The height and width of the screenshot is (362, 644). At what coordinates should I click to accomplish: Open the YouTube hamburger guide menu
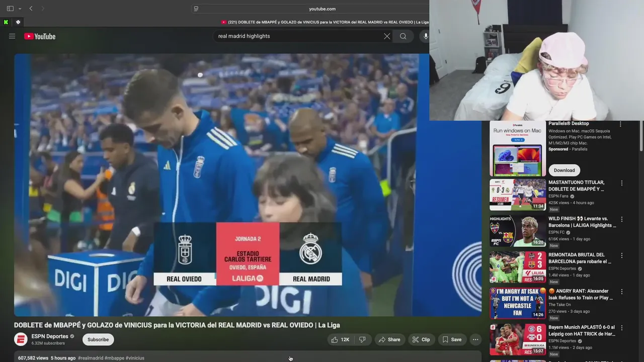point(12,36)
